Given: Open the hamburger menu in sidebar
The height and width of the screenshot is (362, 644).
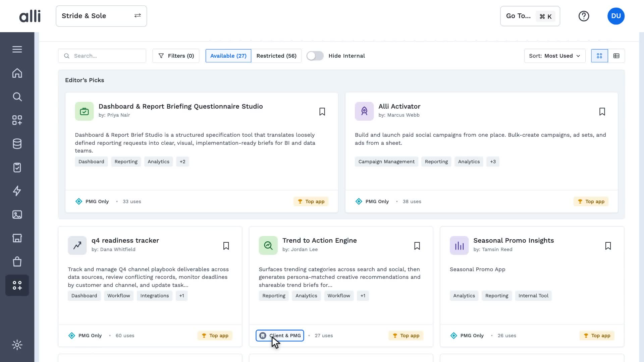Looking at the screenshot, I should coord(17,49).
